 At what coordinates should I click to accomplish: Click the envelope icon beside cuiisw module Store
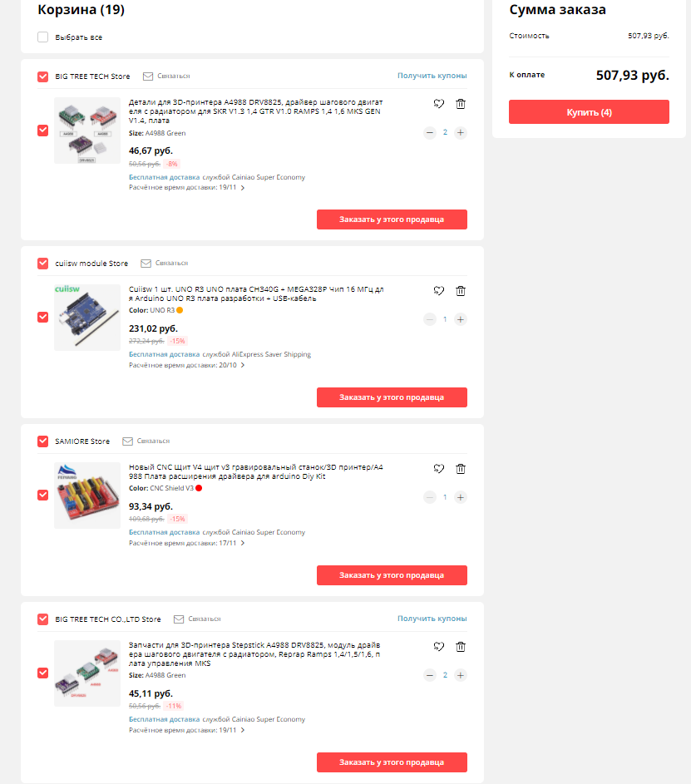tap(146, 263)
